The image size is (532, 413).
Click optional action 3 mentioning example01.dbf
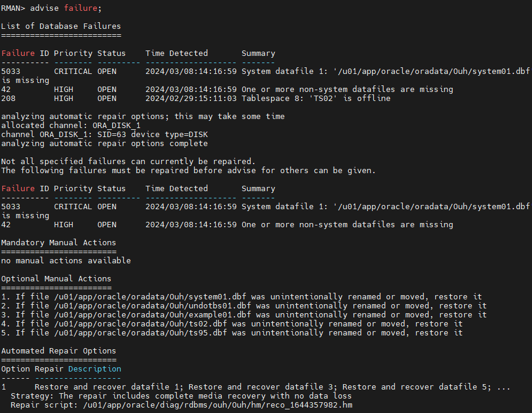click(243, 315)
